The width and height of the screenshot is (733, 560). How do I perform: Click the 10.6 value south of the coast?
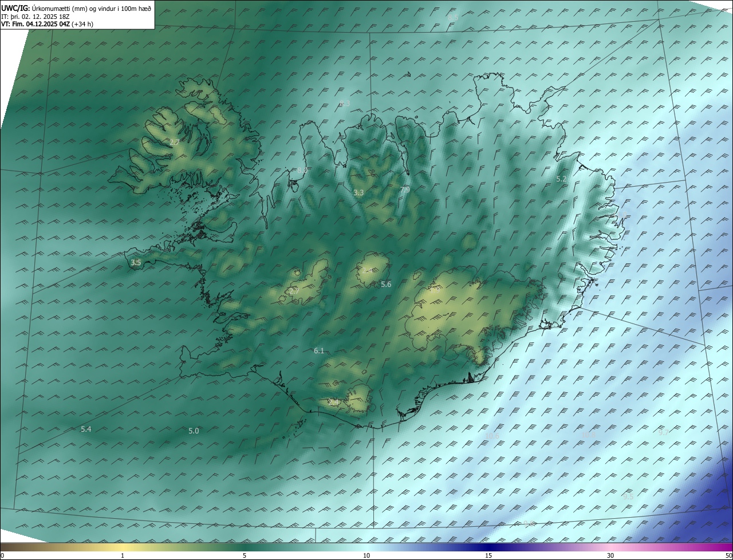pyautogui.click(x=492, y=436)
